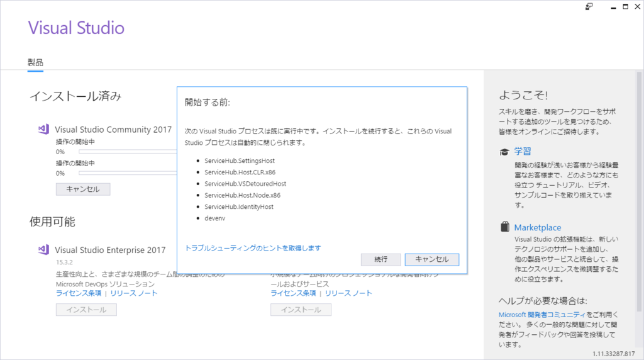This screenshot has height=360, width=644.
Task: Click the graduation cap 学習 icon
Action: coord(504,152)
